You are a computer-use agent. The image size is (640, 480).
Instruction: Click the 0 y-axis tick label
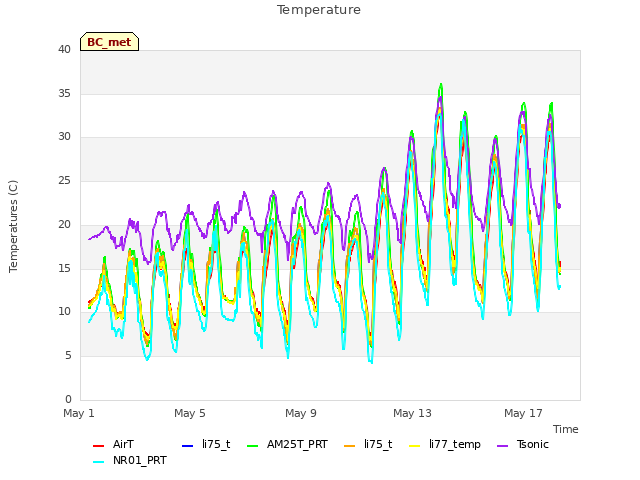point(68,399)
